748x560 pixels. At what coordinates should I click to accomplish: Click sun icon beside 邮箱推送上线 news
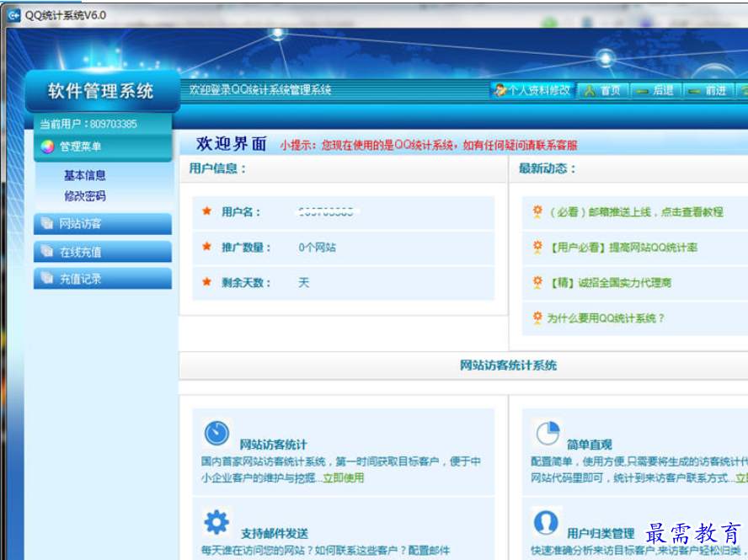tap(537, 211)
